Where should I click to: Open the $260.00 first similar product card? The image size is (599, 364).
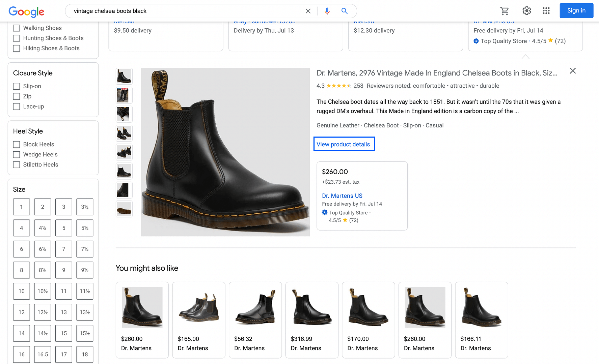[x=142, y=320]
